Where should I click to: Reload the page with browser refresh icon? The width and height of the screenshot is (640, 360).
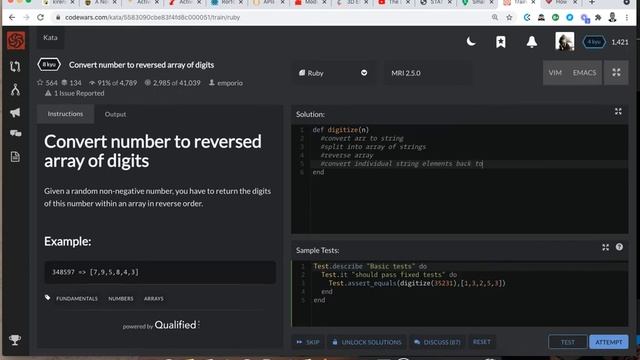click(x=40, y=18)
